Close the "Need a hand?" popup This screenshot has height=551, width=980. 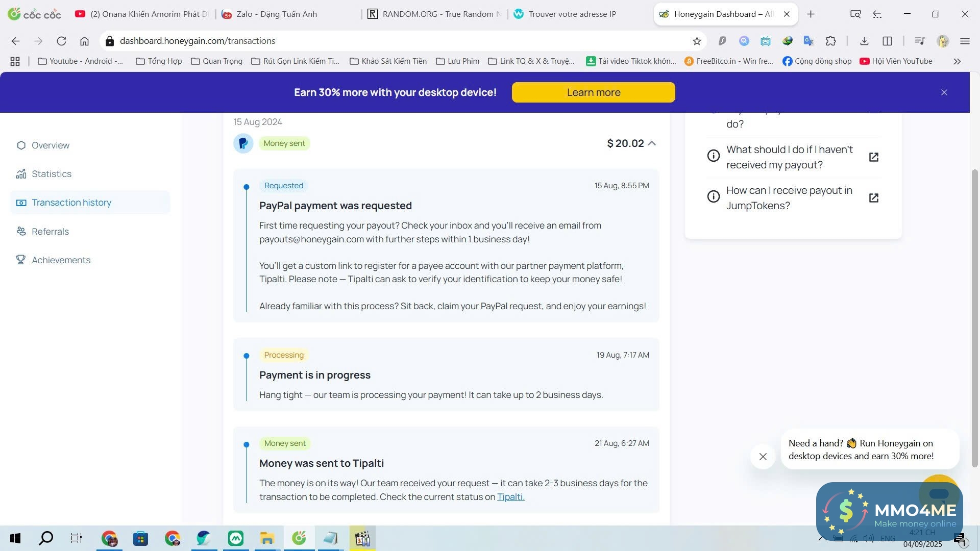click(763, 457)
